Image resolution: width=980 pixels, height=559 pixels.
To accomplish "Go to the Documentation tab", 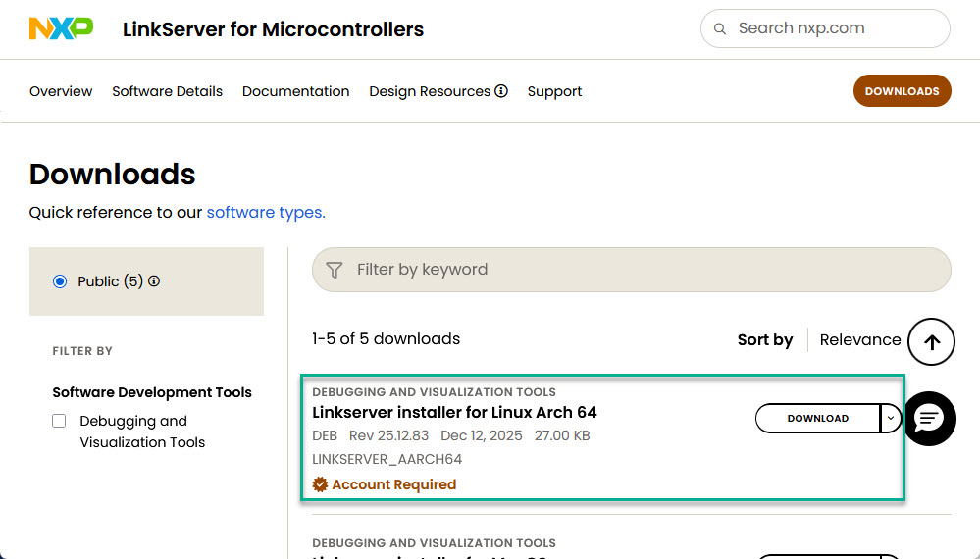I will pos(295,91).
